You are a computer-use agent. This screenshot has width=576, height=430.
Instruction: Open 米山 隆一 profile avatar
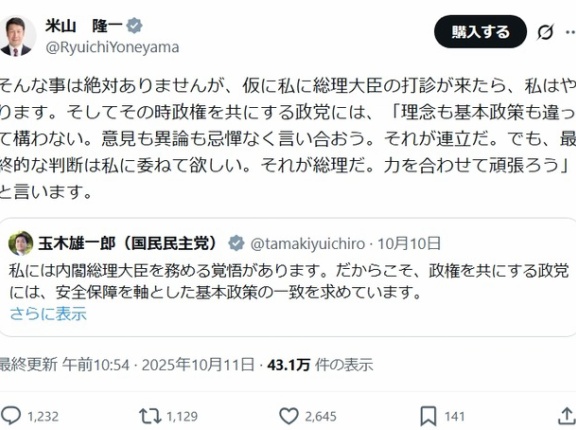click(16, 36)
